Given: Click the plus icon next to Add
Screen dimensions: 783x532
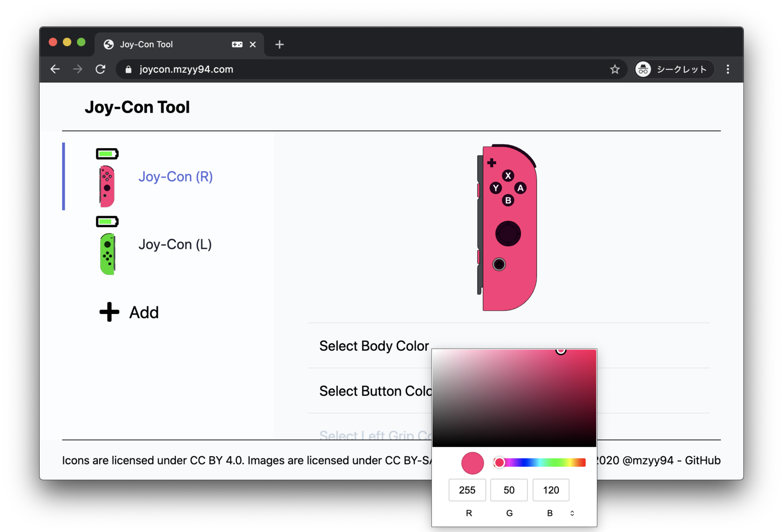Looking at the screenshot, I should point(109,312).
